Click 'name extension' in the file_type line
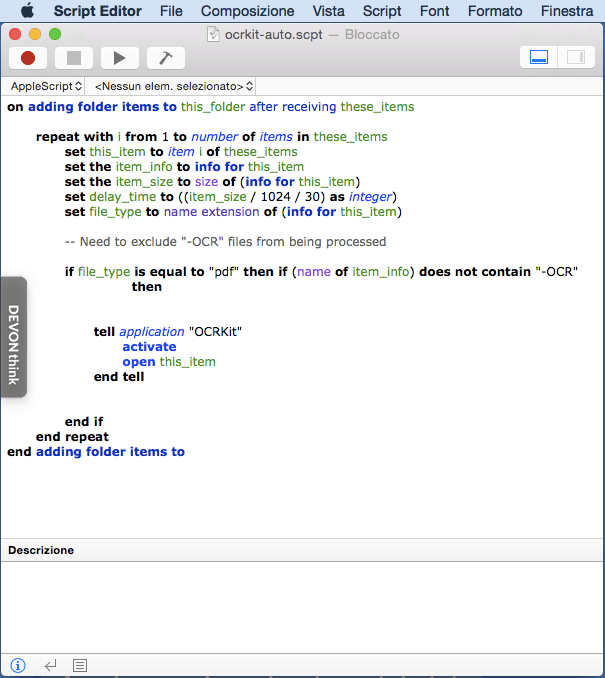The width and height of the screenshot is (605, 678). click(211, 212)
